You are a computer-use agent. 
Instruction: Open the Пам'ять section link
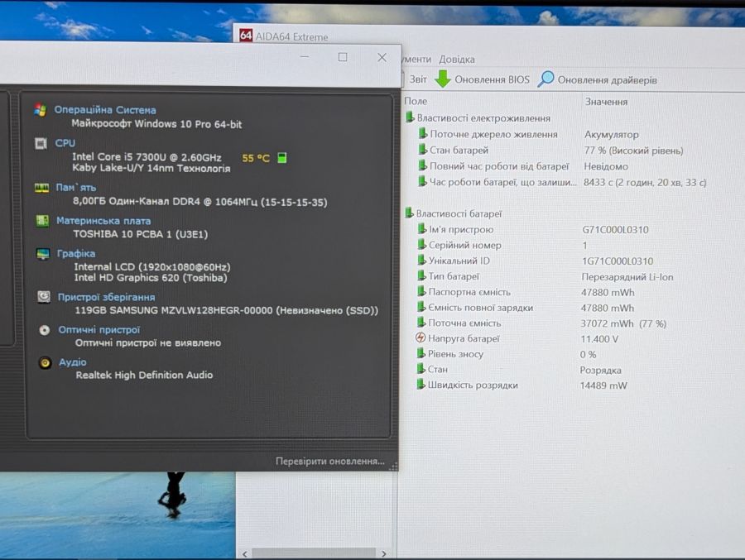tap(76, 188)
